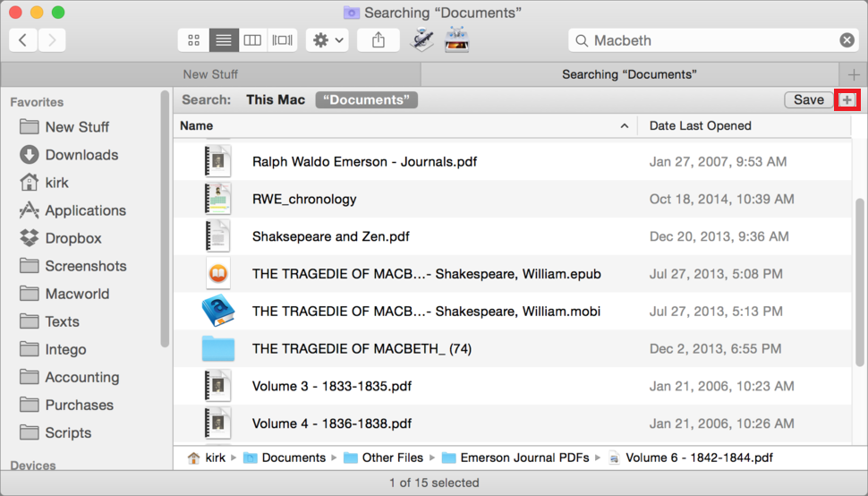Image resolution: width=868 pixels, height=496 pixels.
Task: Switch to icon view in toolbar
Action: tap(194, 40)
